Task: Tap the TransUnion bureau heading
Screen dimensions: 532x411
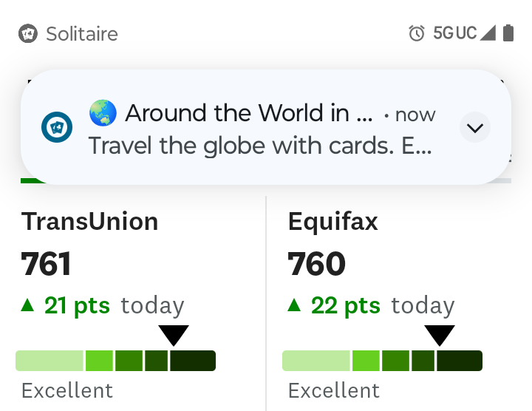Action: (x=89, y=221)
